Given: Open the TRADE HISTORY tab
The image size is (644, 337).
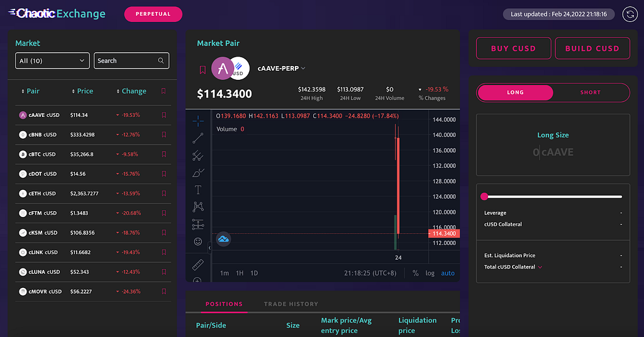Looking at the screenshot, I should coord(291,304).
